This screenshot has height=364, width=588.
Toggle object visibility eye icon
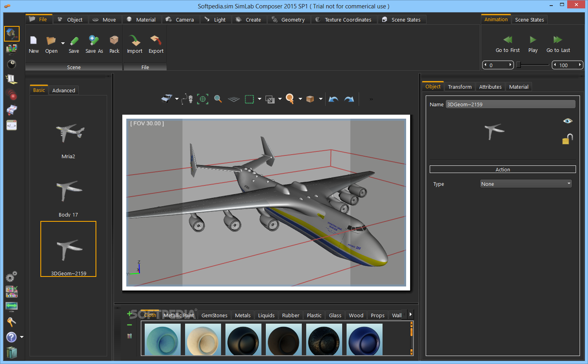[568, 121]
